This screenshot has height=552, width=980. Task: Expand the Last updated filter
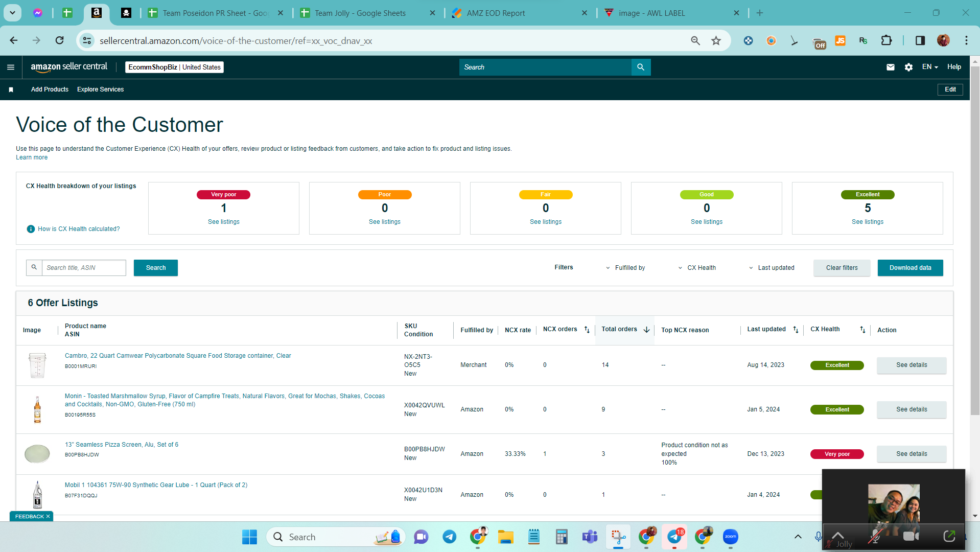click(x=772, y=268)
